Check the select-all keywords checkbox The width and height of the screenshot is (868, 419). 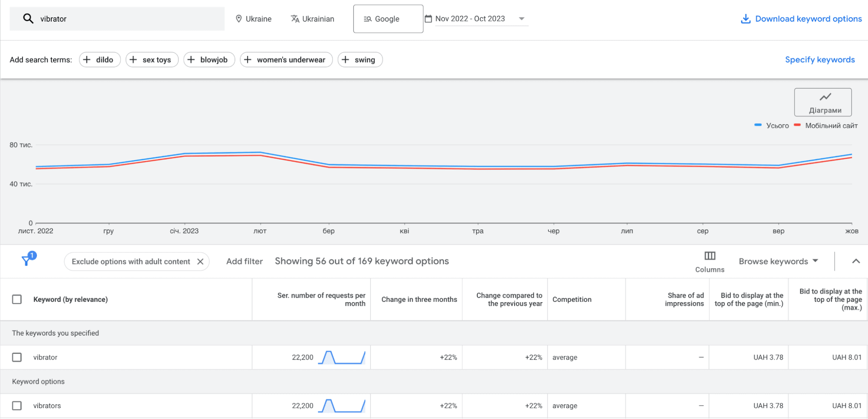17,300
